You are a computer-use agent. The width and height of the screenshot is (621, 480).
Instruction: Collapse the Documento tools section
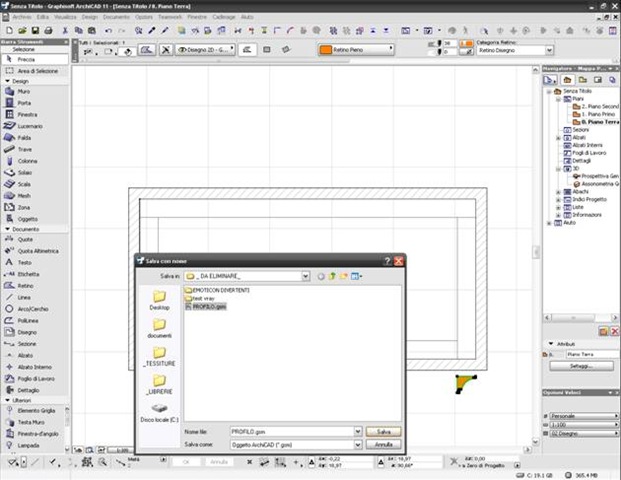[6, 229]
